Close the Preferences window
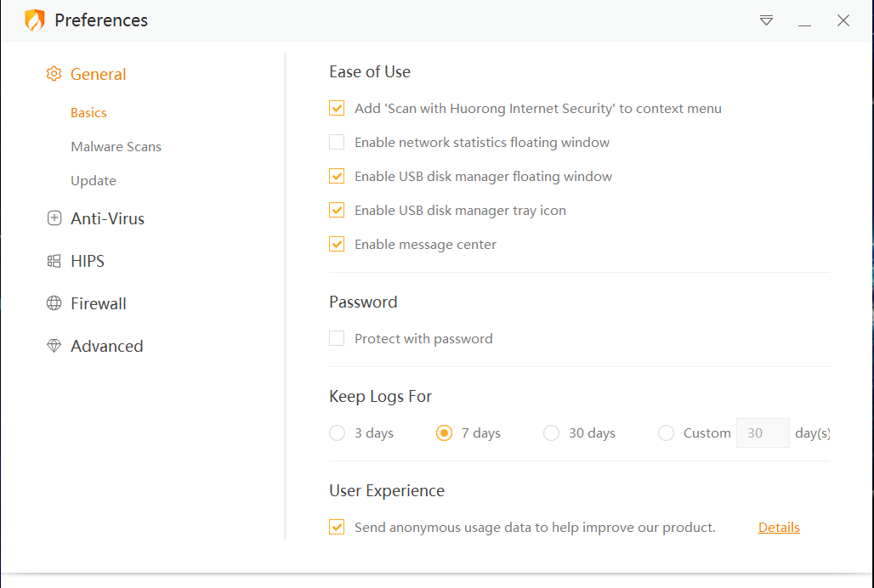The image size is (874, 588). coord(843,20)
